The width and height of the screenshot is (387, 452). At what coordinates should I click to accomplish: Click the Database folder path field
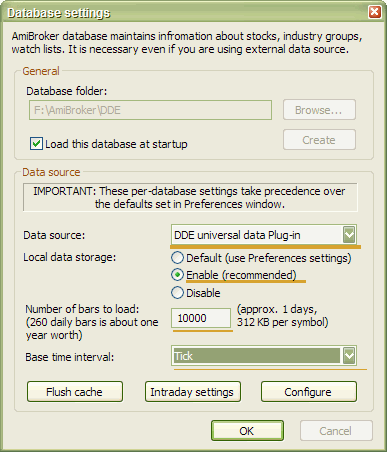click(150, 110)
